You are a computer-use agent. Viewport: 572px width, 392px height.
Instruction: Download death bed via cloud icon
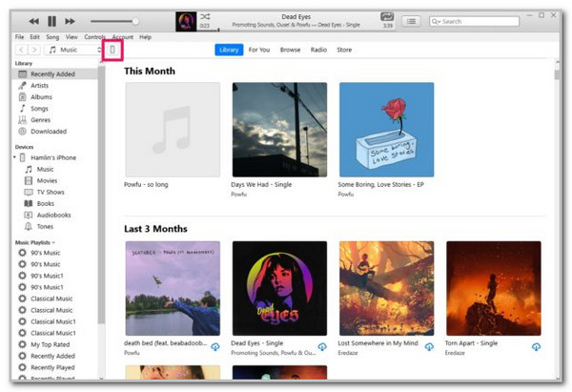[214, 346]
